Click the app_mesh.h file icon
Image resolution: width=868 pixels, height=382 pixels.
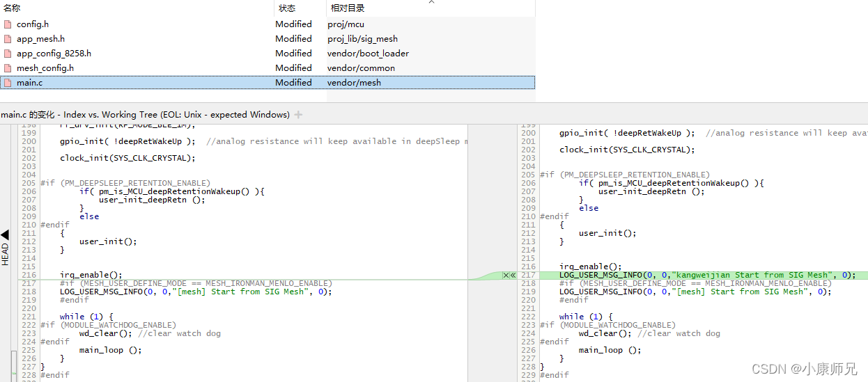pos(8,39)
